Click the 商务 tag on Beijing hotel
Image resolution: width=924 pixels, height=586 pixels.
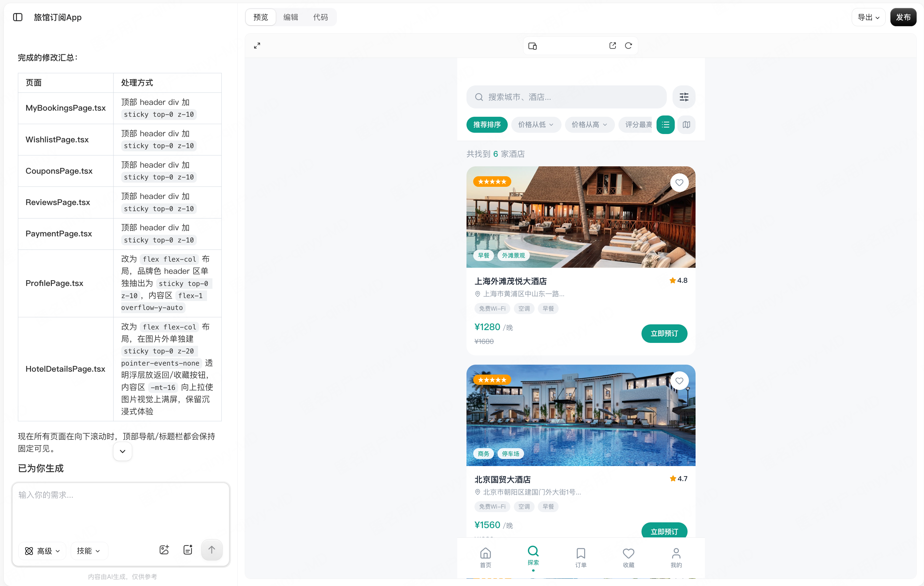483,454
